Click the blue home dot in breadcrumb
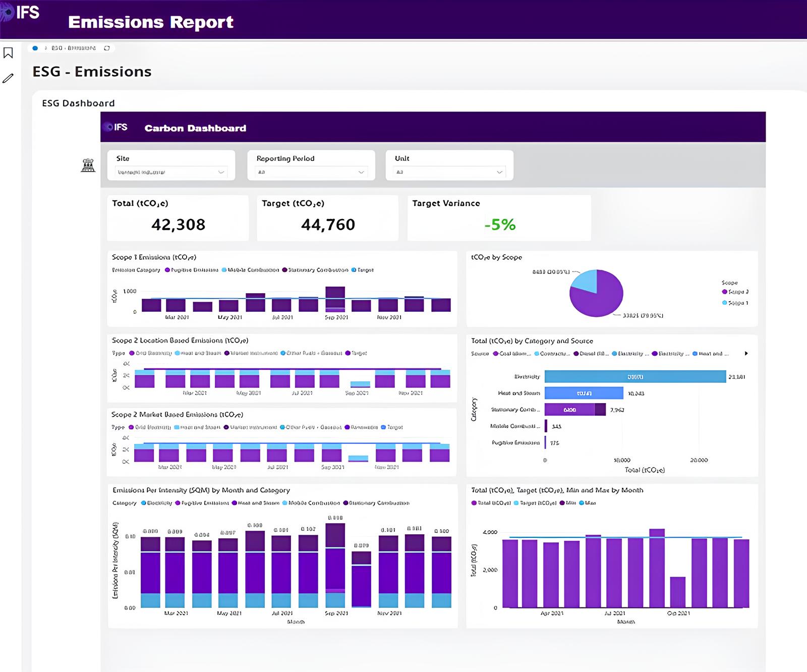The image size is (807, 672). click(x=35, y=48)
